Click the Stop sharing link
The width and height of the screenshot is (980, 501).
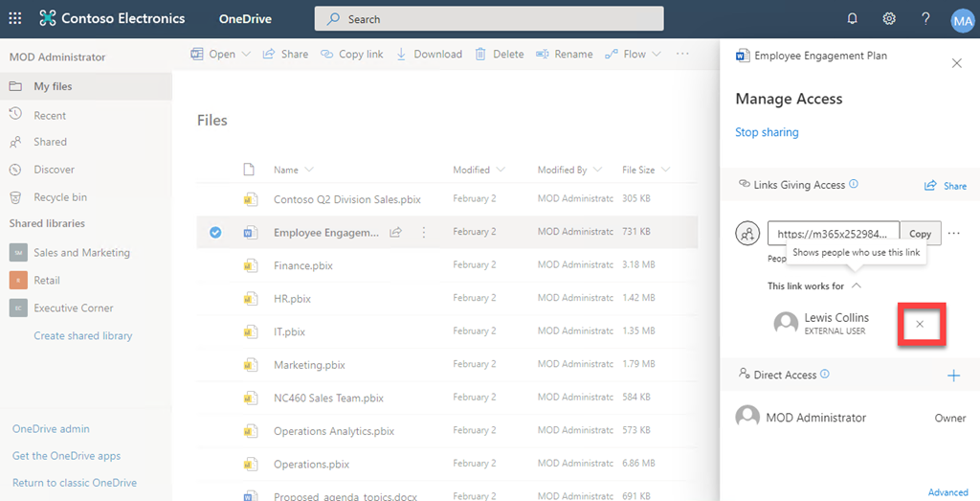point(767,132)
